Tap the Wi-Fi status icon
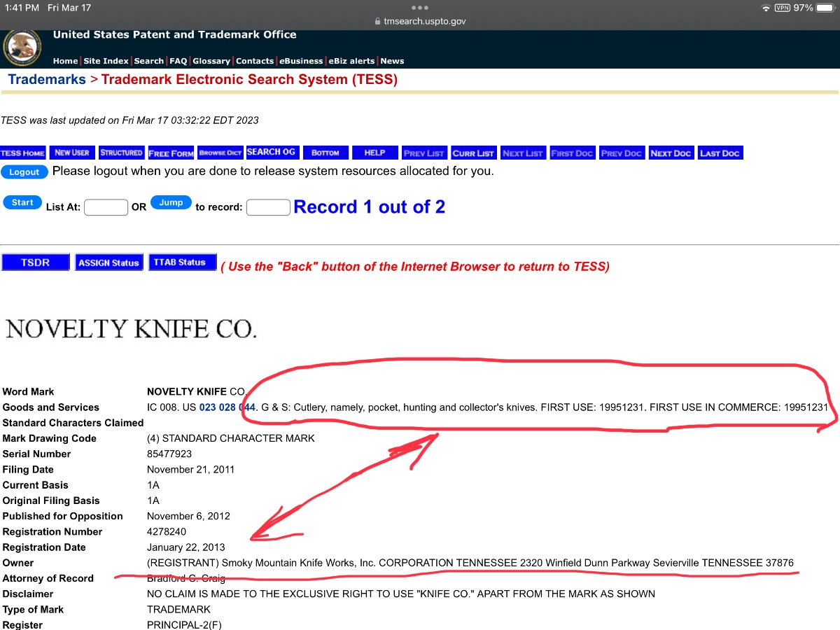The height and width of the screenshot is (630, 840). [766, 8]
